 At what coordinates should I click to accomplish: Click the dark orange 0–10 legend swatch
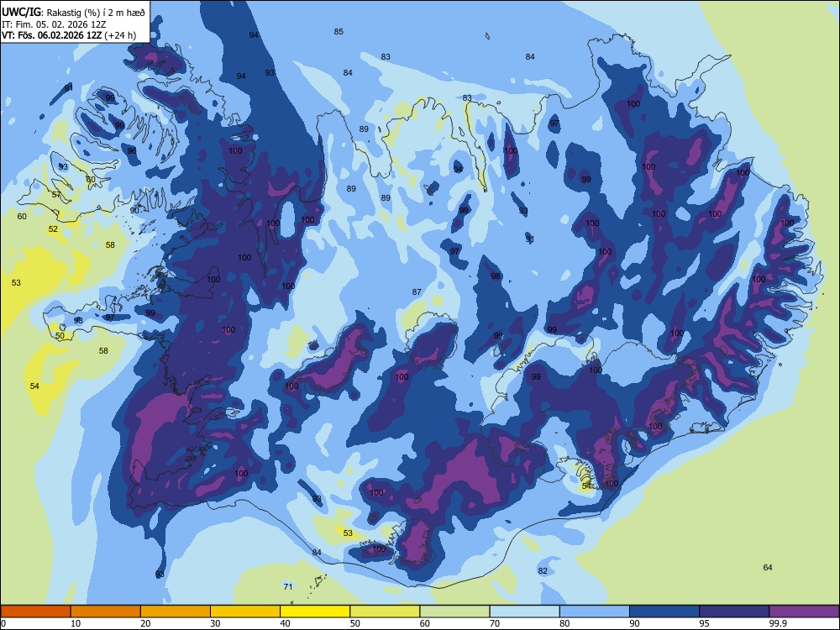(35, 612)
